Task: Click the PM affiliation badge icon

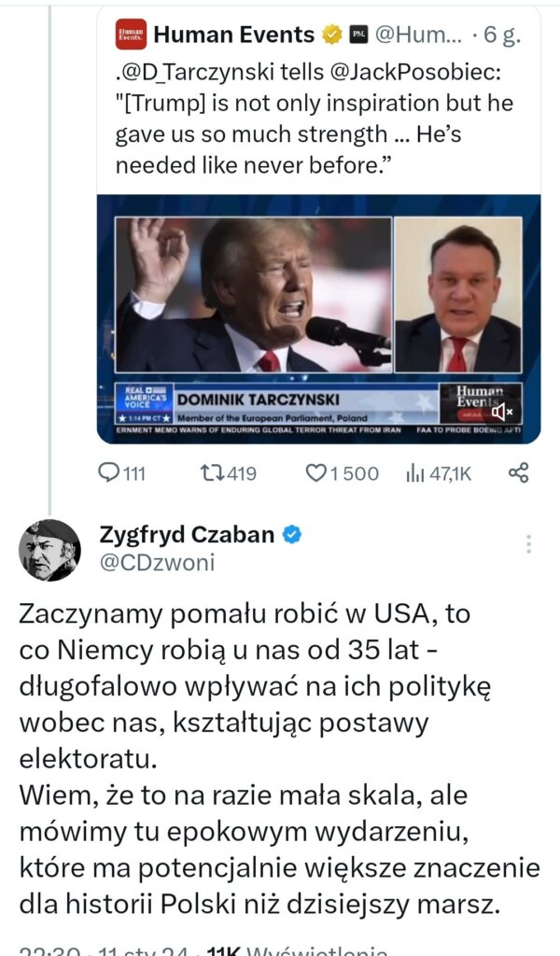Action: coord(357,35)
